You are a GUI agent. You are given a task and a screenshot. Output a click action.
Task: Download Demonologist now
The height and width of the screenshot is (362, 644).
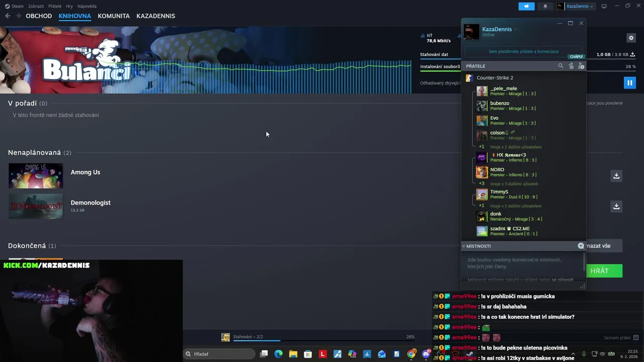616,206
